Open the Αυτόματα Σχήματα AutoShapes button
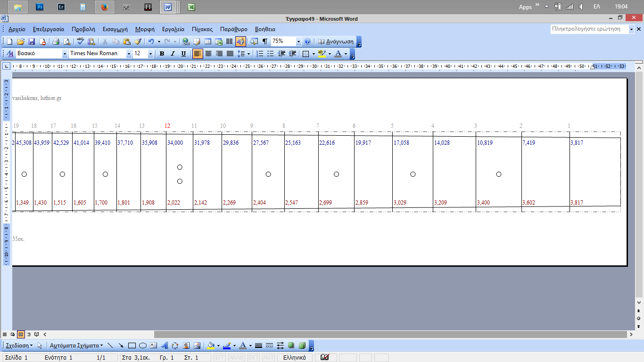This screenshot has width=644, height=362. click(x=76, y=346)
